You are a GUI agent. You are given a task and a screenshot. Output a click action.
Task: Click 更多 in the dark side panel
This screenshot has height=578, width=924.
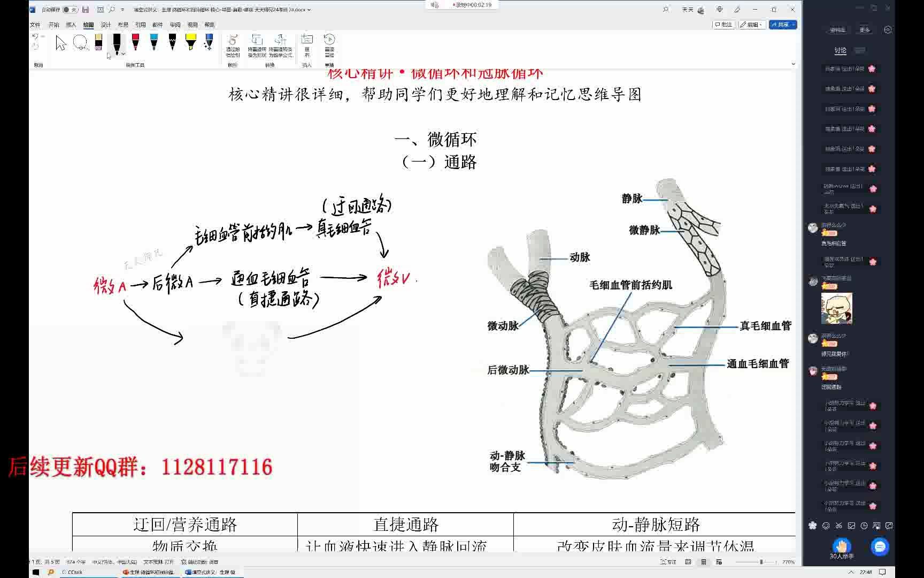pyautogui.click(x=865, y=30)
